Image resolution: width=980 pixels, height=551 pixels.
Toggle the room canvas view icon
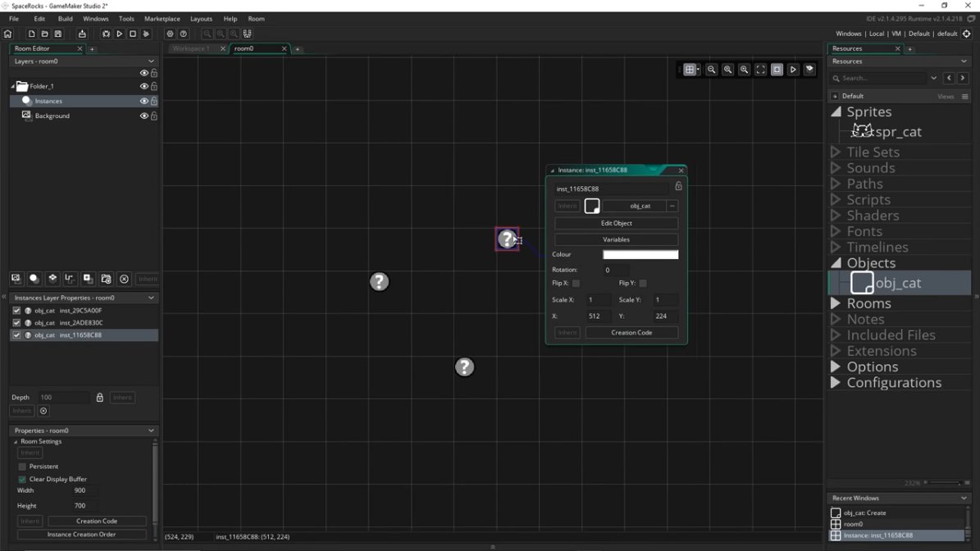[777, 70]
